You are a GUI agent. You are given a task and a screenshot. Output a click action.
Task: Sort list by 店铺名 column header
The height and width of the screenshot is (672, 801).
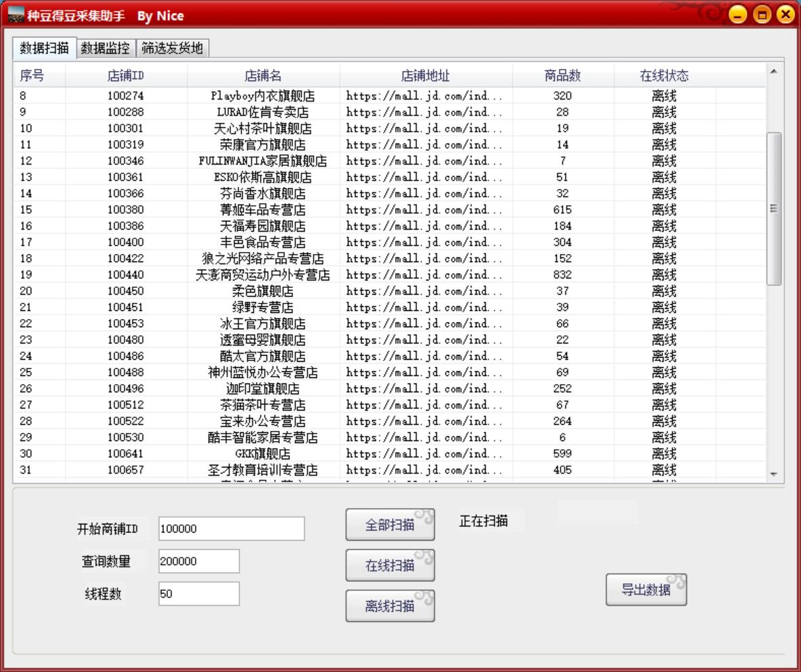pyautogui.click(x=263, y=75)
